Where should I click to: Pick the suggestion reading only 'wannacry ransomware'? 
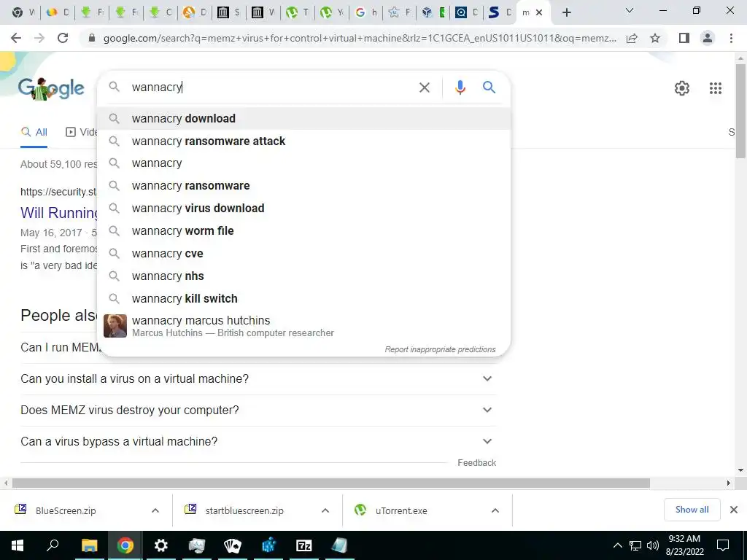[303, 186]
